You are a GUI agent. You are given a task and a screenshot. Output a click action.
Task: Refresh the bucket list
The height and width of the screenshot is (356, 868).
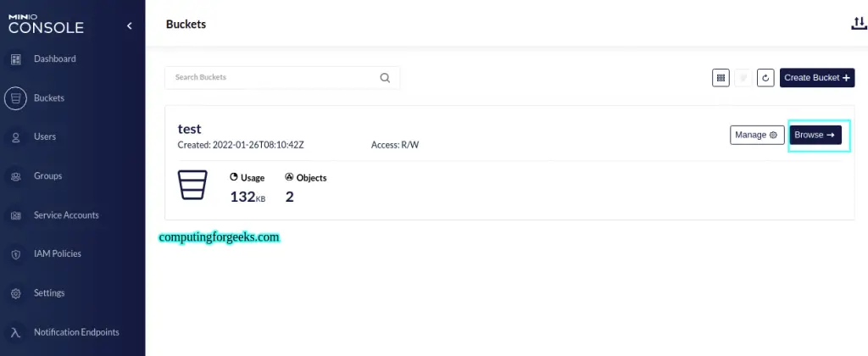765,78
